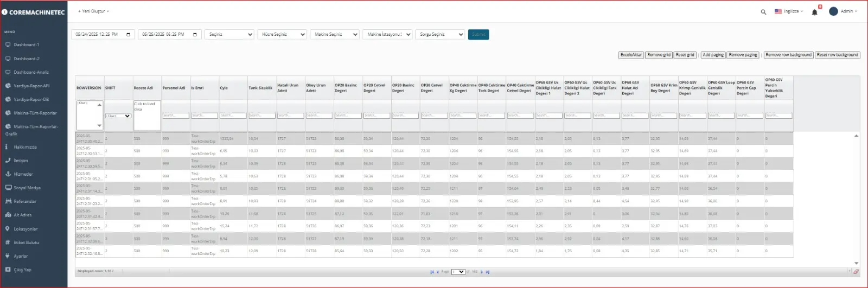Open calendar picker for end date field
868x288 pixels.
pyautogui.click(x=195, y=35)
